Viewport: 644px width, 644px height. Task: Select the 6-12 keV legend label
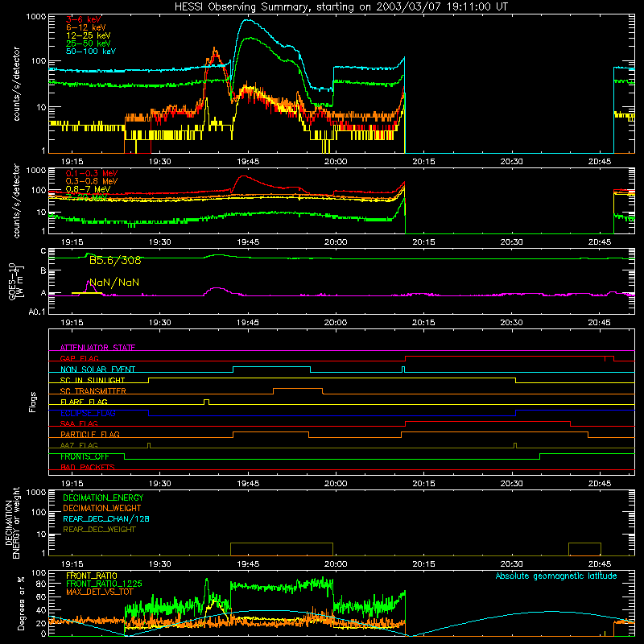85,27
